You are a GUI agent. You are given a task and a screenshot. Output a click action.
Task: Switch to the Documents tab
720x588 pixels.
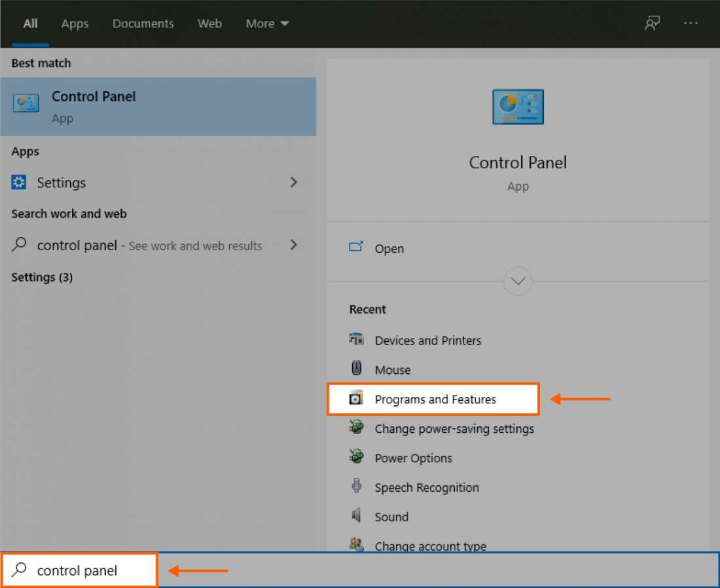point(143,24)
